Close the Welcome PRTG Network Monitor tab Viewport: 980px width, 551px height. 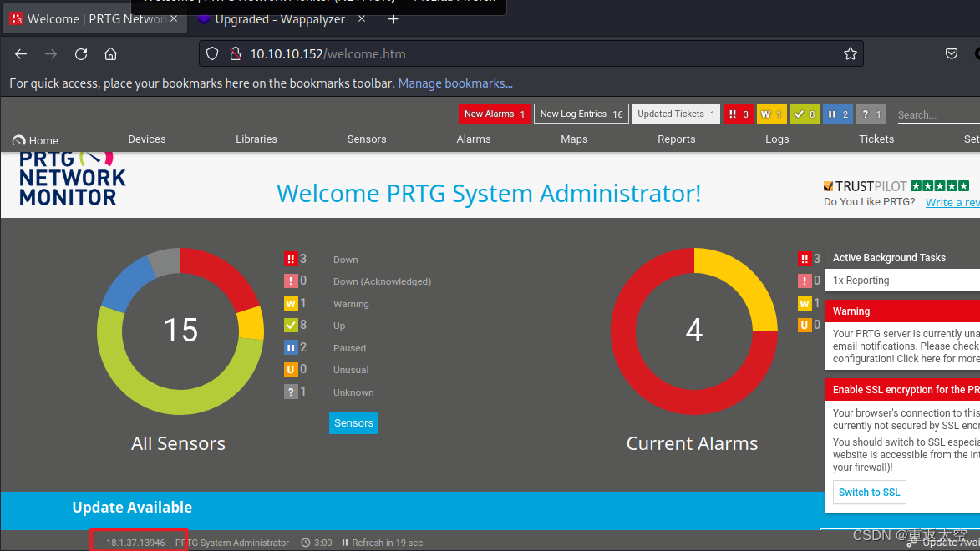click(174, 19)
